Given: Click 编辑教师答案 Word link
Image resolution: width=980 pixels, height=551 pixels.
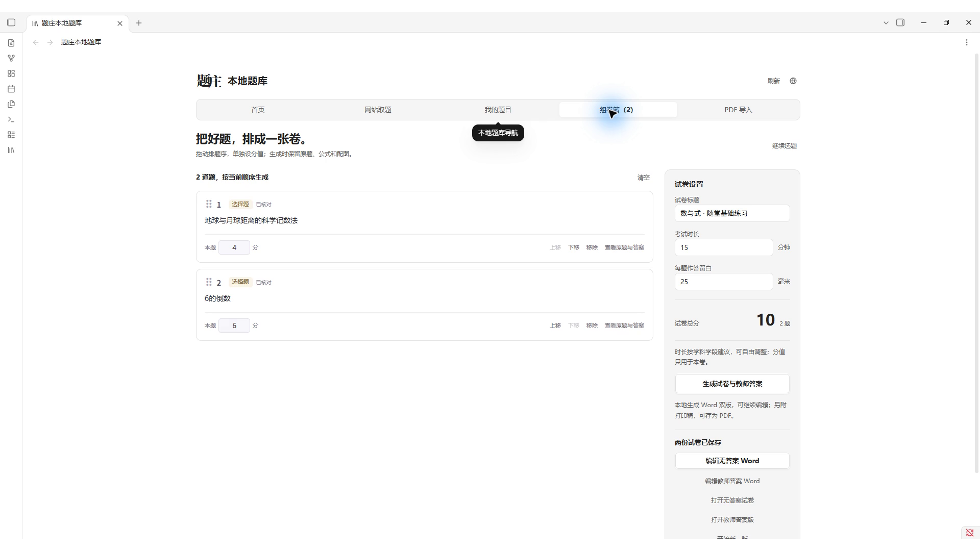Looking at the screenshot, I should [732, 481].
